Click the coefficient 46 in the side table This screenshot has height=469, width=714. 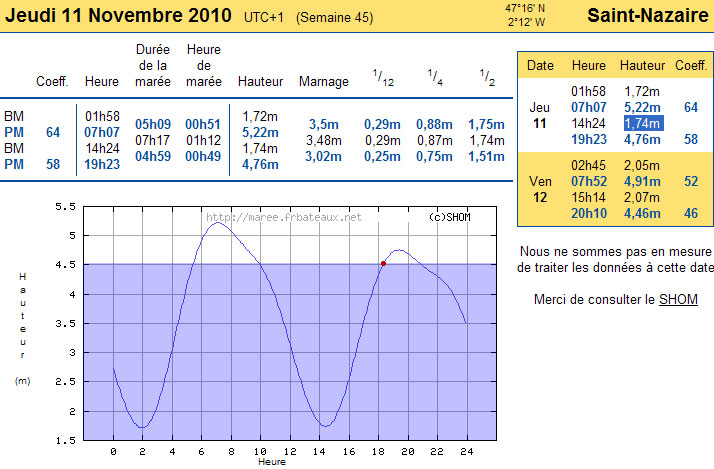pyautogui.click(x=690, y=213)
